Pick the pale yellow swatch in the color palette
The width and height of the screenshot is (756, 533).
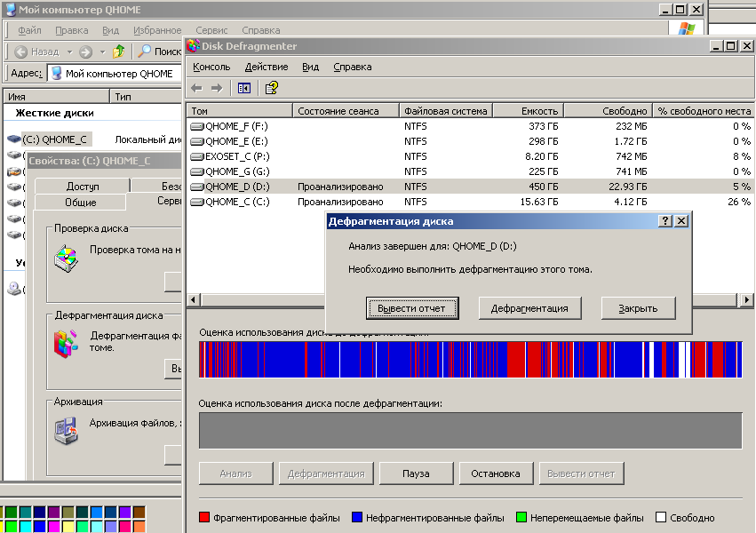pos(68,526)
